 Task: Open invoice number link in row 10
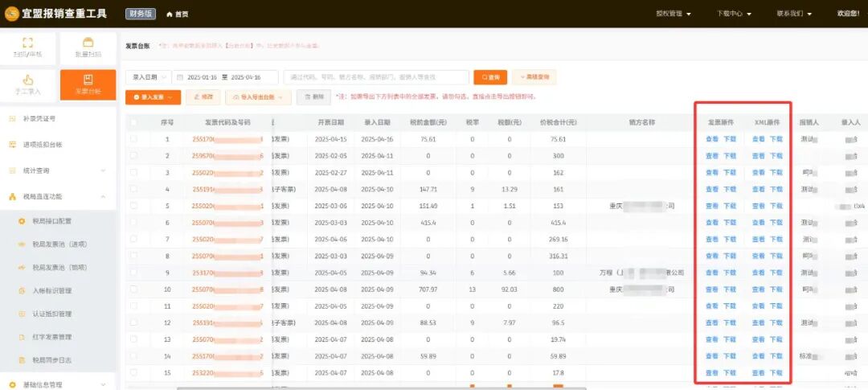coord(227,289)
